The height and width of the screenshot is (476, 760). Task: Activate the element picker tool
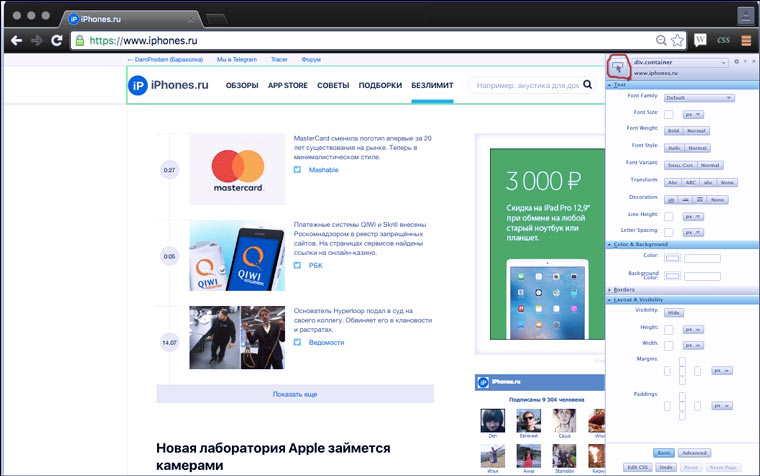click(618, 67)
